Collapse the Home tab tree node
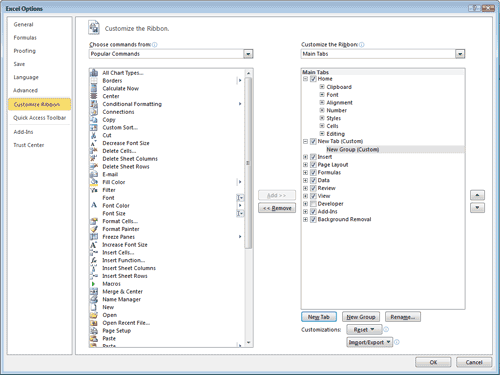 click(305, 79)
